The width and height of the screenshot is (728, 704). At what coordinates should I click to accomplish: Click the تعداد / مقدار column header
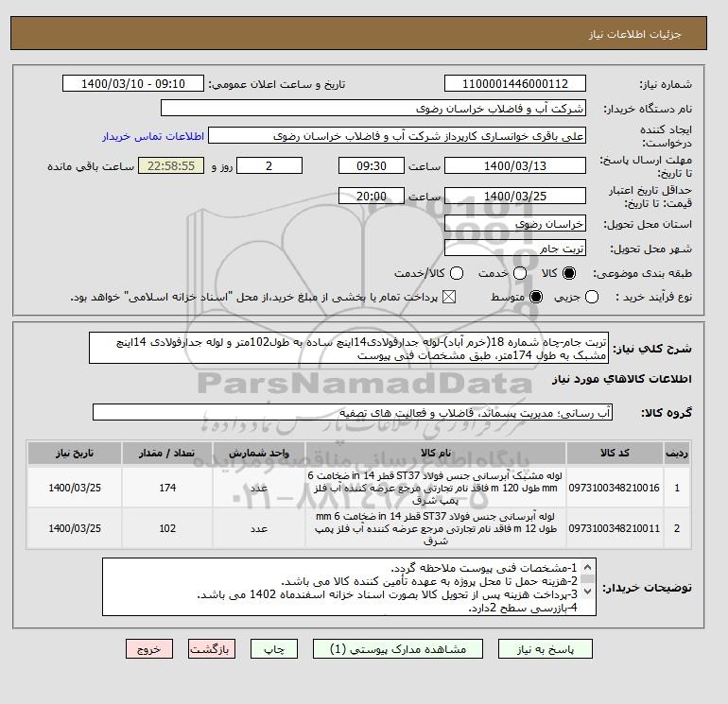tap(167, 453)
